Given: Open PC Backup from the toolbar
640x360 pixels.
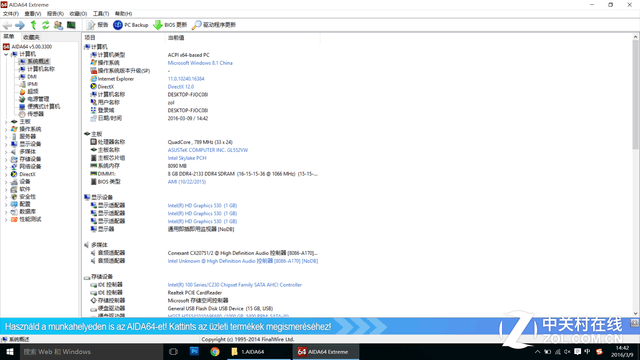Looking at the screenshot, I should pos(131,25).
